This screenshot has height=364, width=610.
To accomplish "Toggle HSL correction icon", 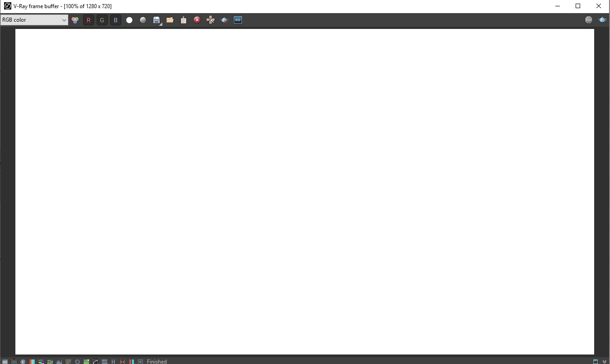I will [x=41, y=361].
